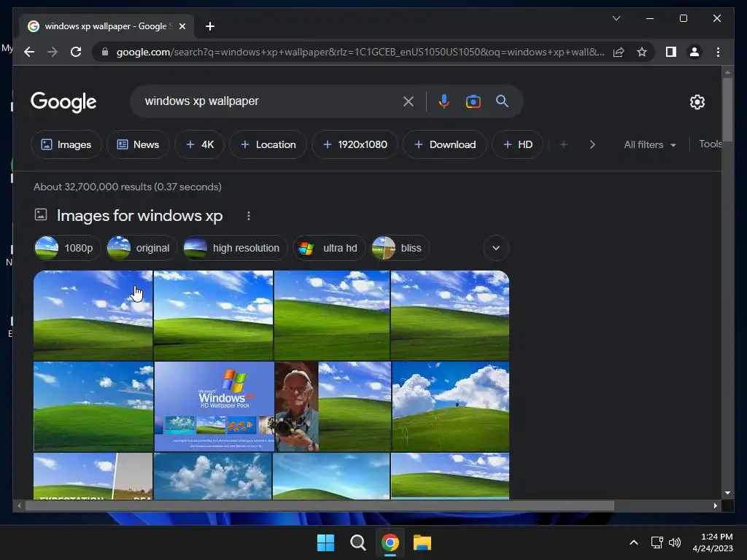Clear the search box text

pos(409,101)
